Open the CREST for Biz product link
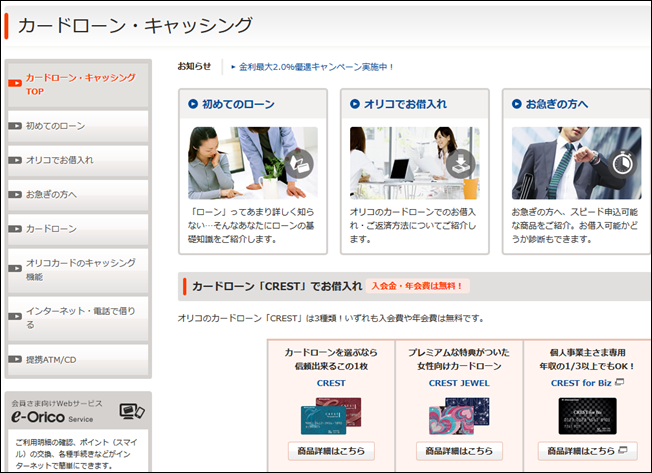The width and height of the screenshot is (652, 473). click(581, 383)
